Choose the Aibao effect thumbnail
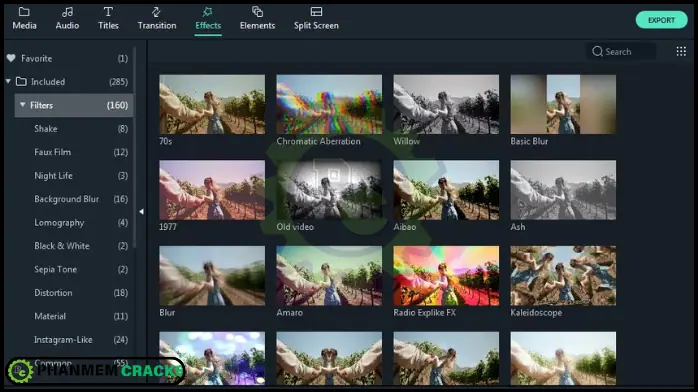This screenshot has width=698, height=392. [x=446, y=190]
